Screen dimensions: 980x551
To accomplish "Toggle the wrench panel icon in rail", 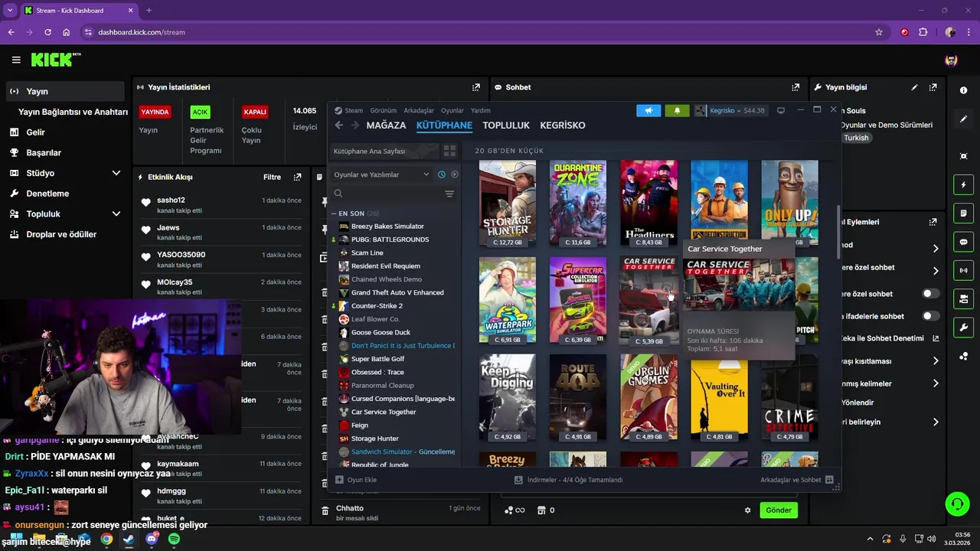I will [x=963, y=328].
